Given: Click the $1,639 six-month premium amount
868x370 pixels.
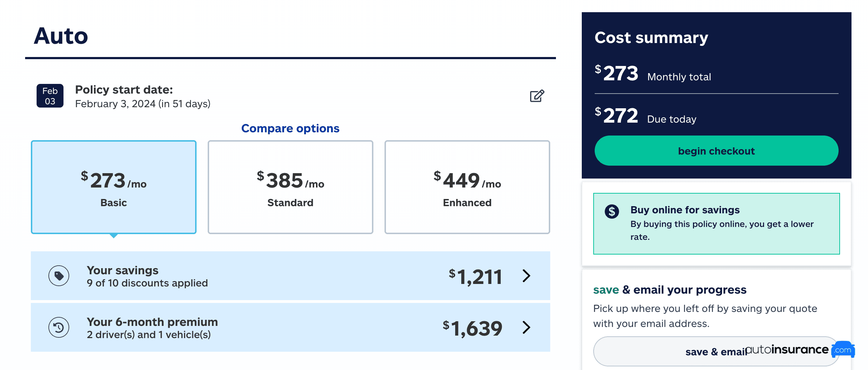Looking at the screenshot, I should (x=472, y=328).
